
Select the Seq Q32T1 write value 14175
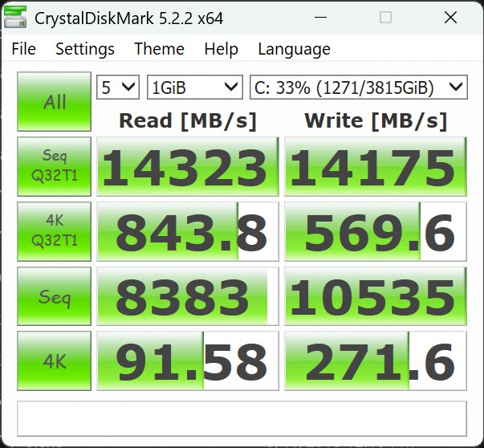376,166
